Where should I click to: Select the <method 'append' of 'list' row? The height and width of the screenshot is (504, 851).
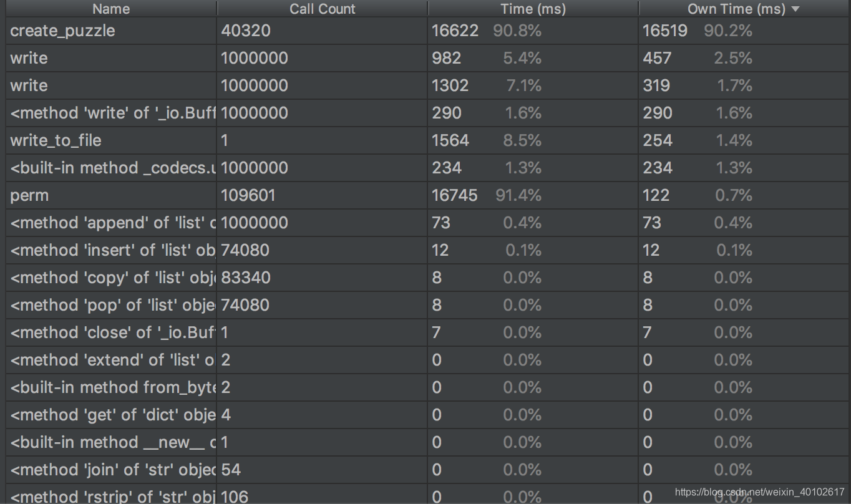click(427, 223)
